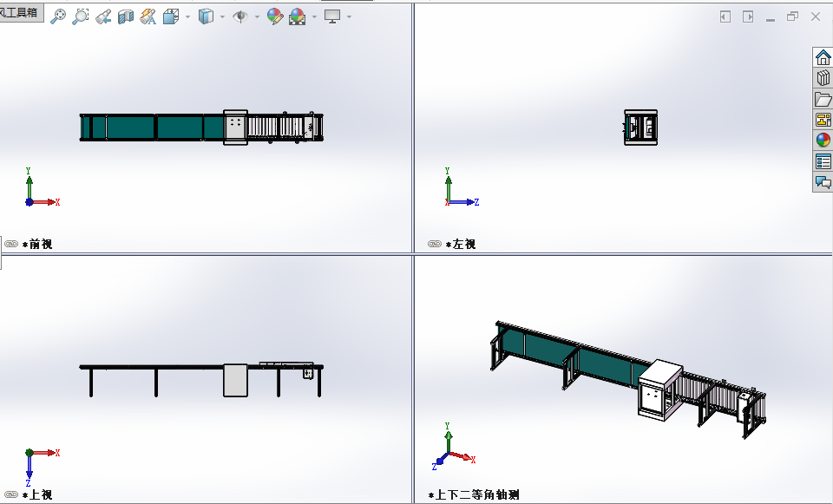Click the View Orientation cube icon
This screenshot has height=504, width=833.
pyautogui.click(x=171, y=17)
